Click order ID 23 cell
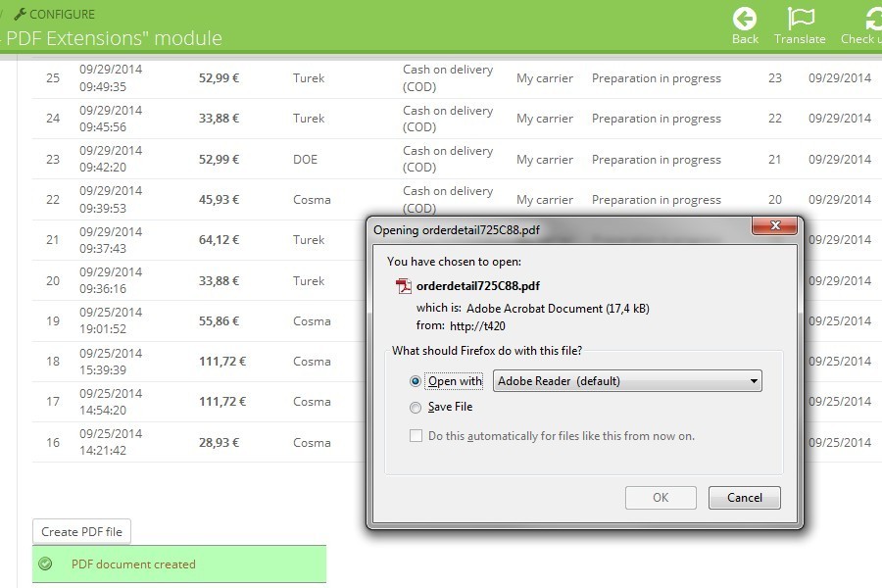Viewport: 882px width, 588px height. tap(53, 159)
